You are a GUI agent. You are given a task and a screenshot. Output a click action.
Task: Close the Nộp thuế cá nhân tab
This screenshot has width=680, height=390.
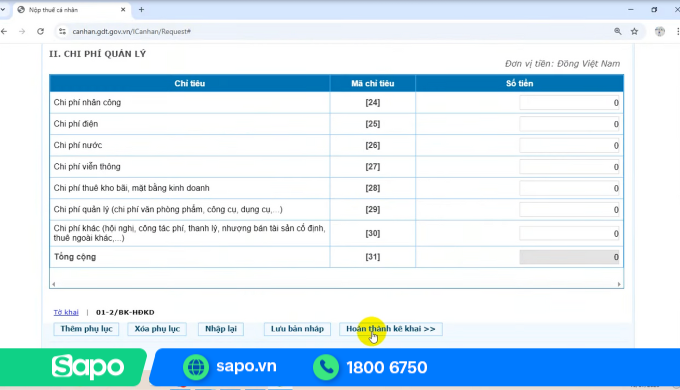[123, 10]
